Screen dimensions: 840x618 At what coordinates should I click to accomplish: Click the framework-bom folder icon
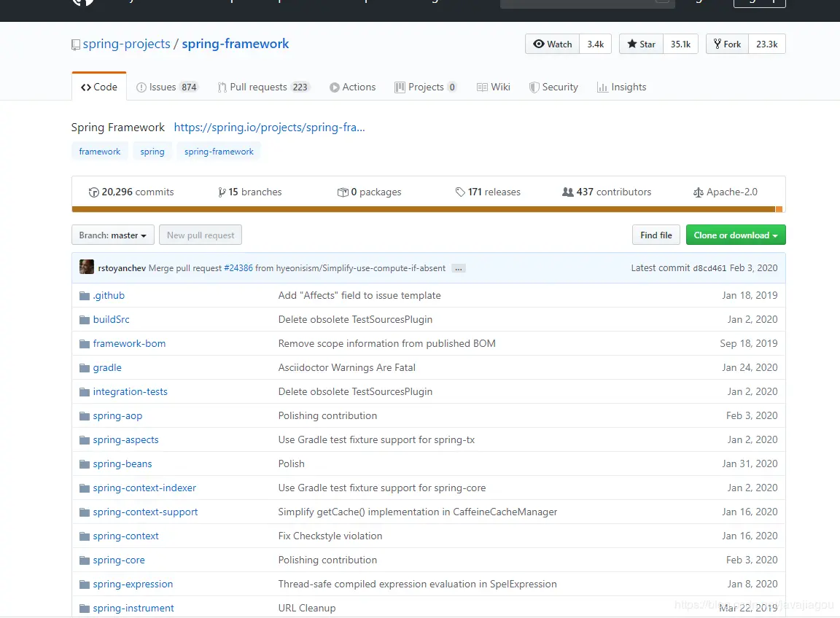84,344
